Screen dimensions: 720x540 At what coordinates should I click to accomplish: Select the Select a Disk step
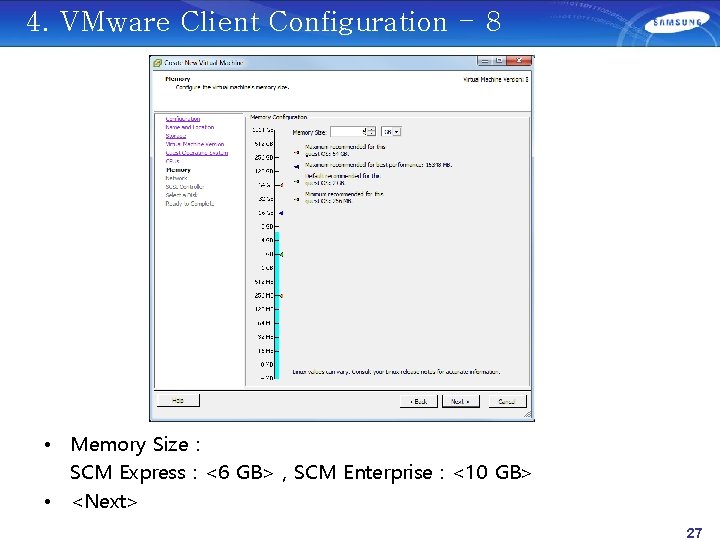click(181, 195)
